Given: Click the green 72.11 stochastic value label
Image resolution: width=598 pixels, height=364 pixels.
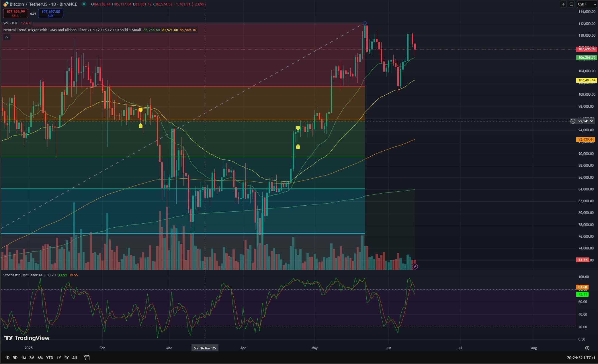Looking at the screenshot, I should (x=583, y=294).
